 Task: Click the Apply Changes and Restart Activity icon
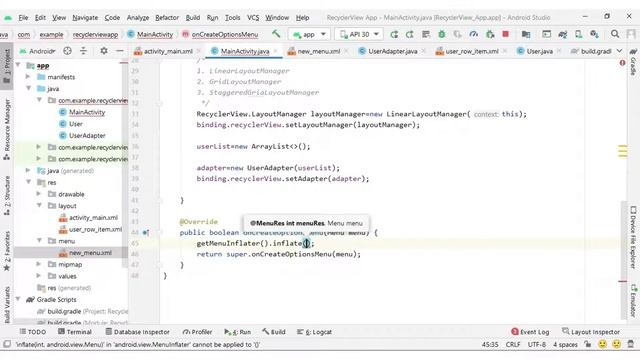[409, 34]
